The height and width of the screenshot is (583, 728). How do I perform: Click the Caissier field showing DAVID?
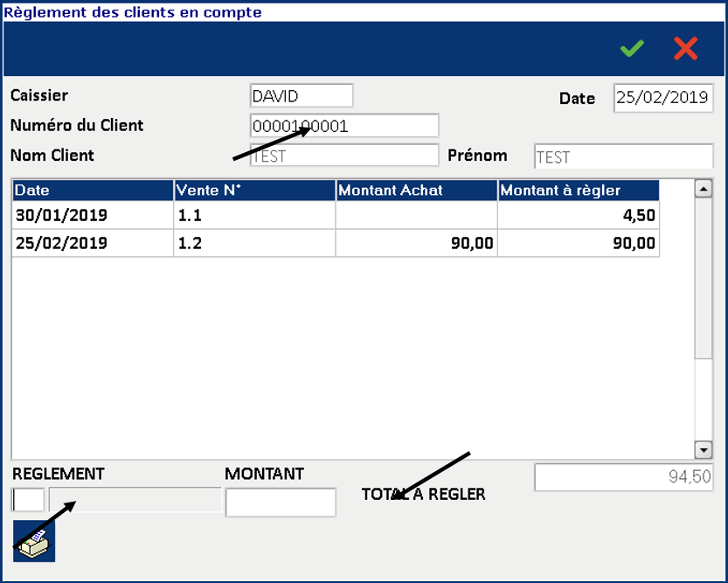[x=302, y=95]
